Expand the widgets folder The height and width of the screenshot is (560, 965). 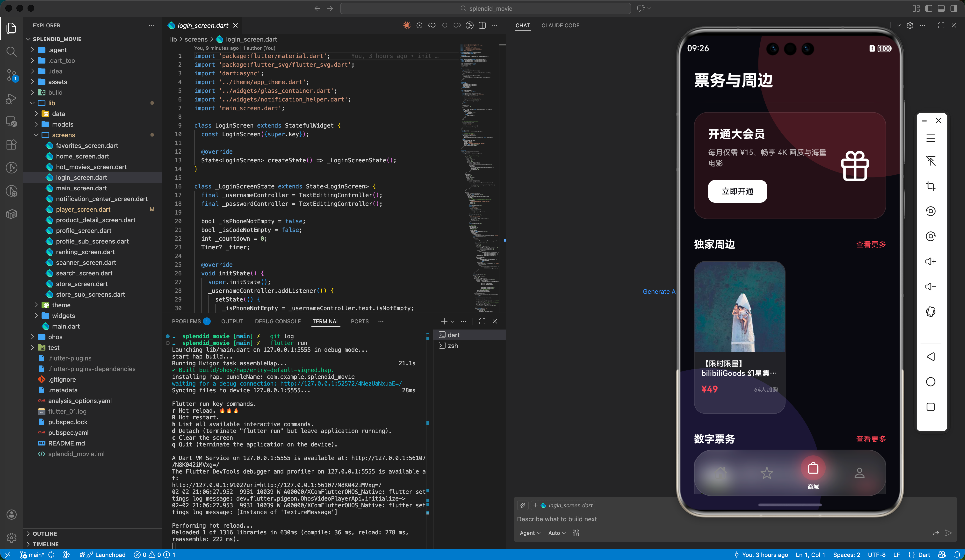point(64,316)
